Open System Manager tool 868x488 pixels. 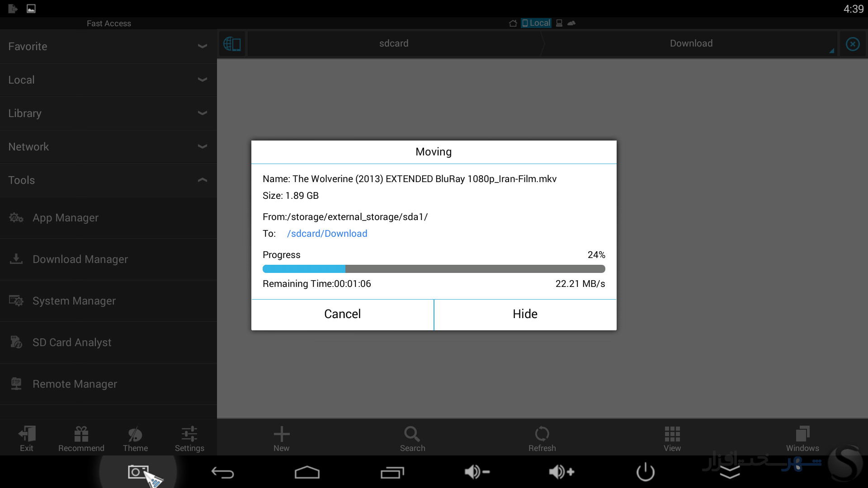click(x=108, y=301)
